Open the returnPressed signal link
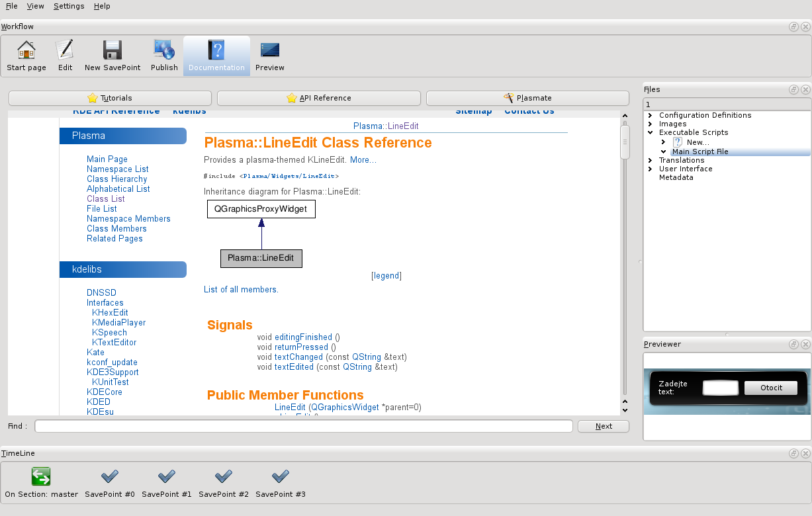The width and height of the screenshot is (812, 516). click(301, 347)
